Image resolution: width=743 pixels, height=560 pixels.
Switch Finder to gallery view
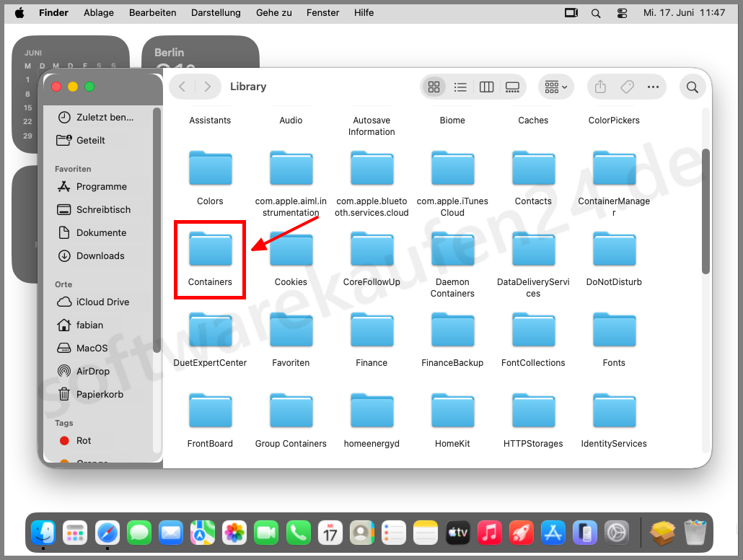[x=512, y=87]
